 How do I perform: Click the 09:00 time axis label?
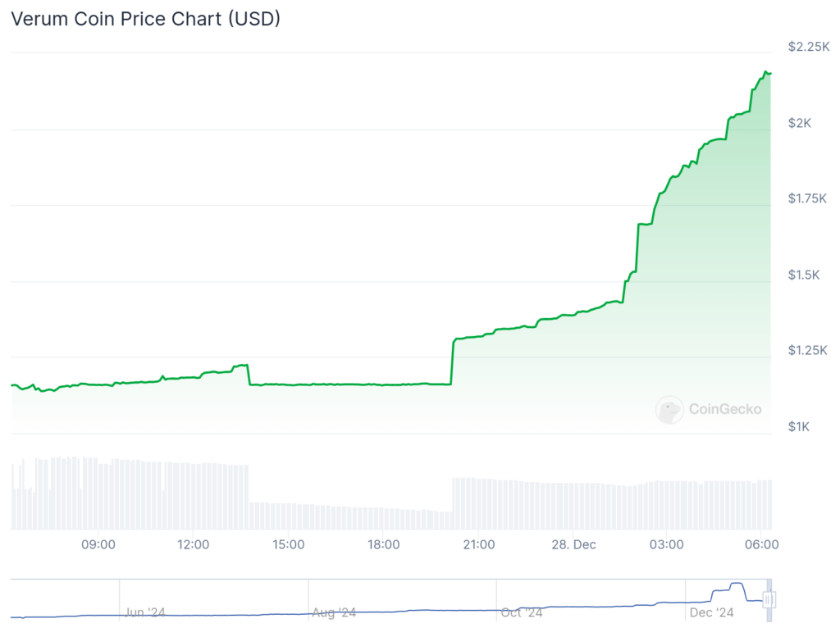(98, 544)
